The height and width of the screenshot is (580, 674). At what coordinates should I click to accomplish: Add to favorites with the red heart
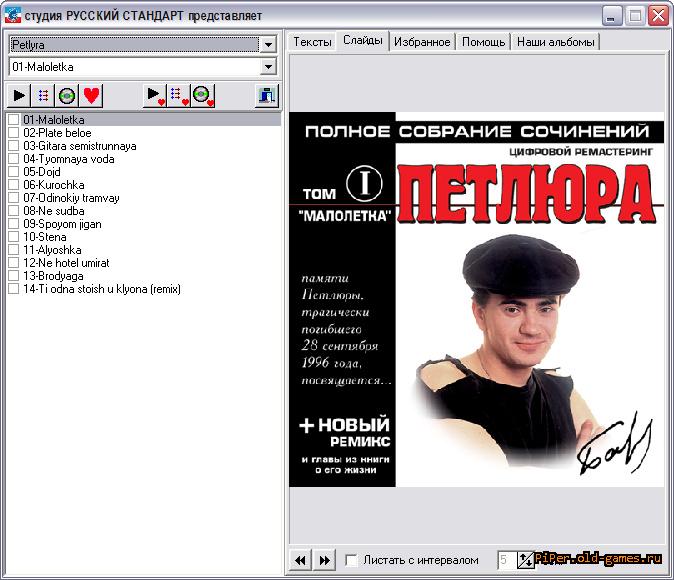91,95
